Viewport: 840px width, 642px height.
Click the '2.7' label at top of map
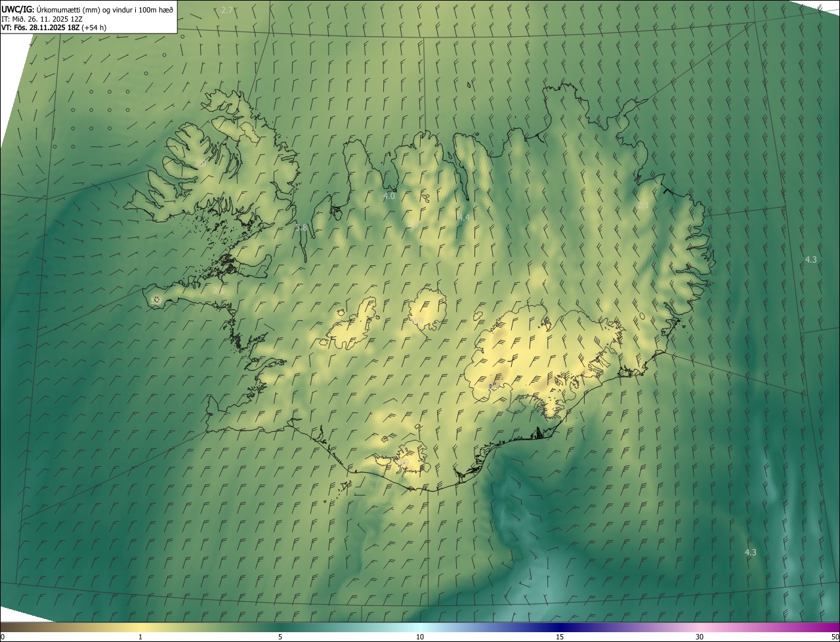[x=227, y=10]
